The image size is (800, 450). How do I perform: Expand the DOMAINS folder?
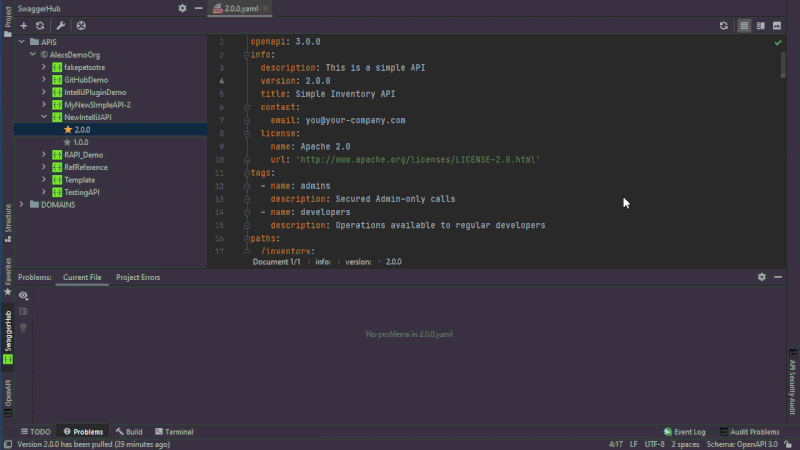(x=22, y=205)
